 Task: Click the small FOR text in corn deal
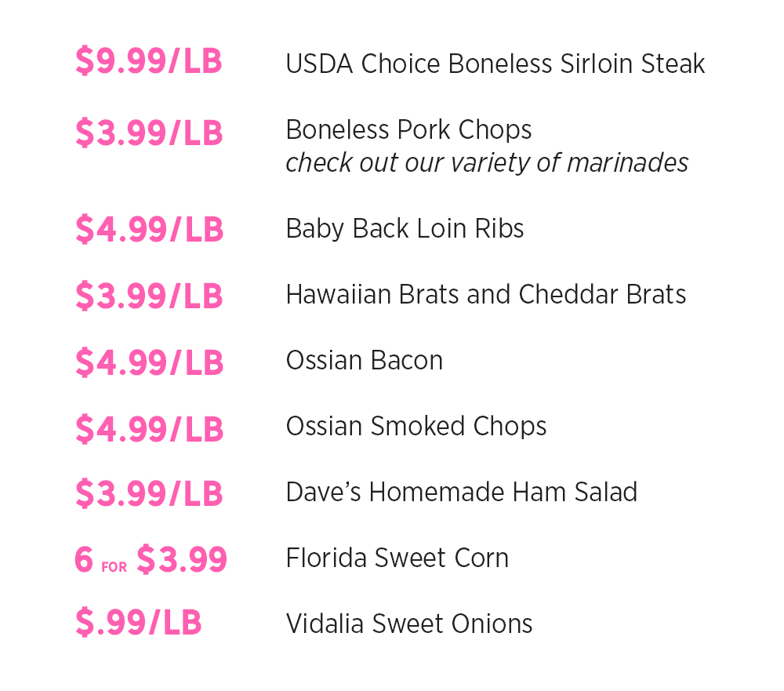pos(114,566)
